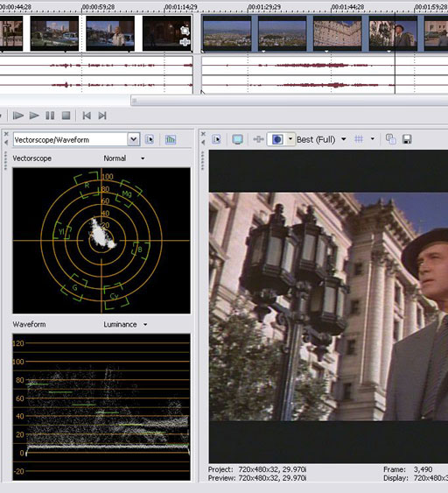Click event FX icon on night clip
448x493 pixels.
[x=185, y=42]
